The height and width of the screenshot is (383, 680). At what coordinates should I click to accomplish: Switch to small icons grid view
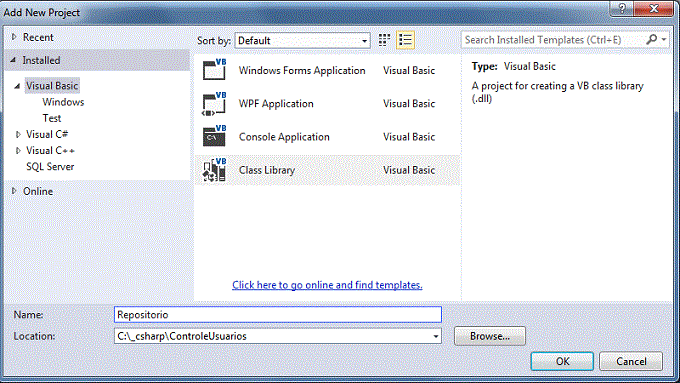click(x=384, y=40)
